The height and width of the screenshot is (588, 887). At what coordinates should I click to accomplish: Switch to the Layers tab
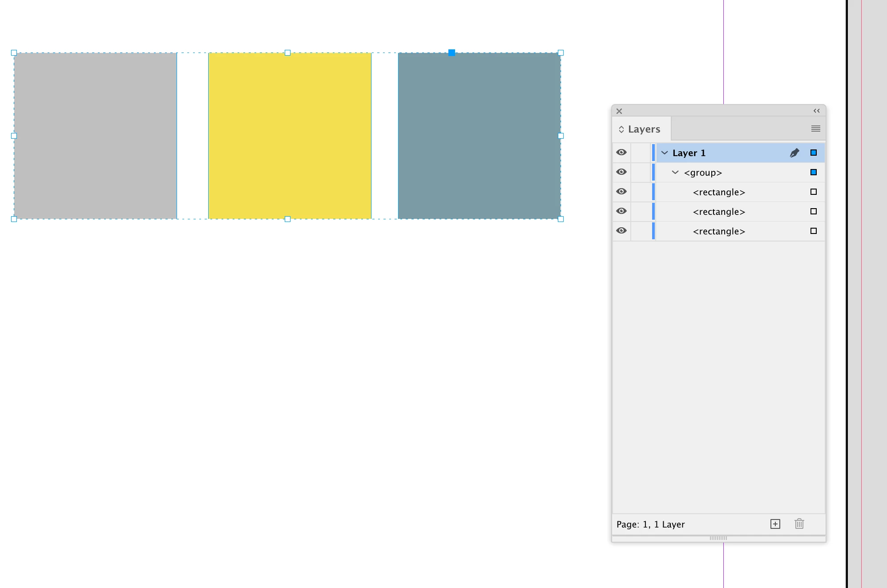point(644,129)
